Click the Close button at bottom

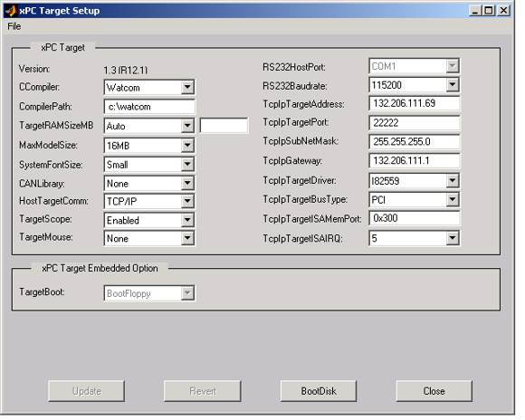pos(434,391)
